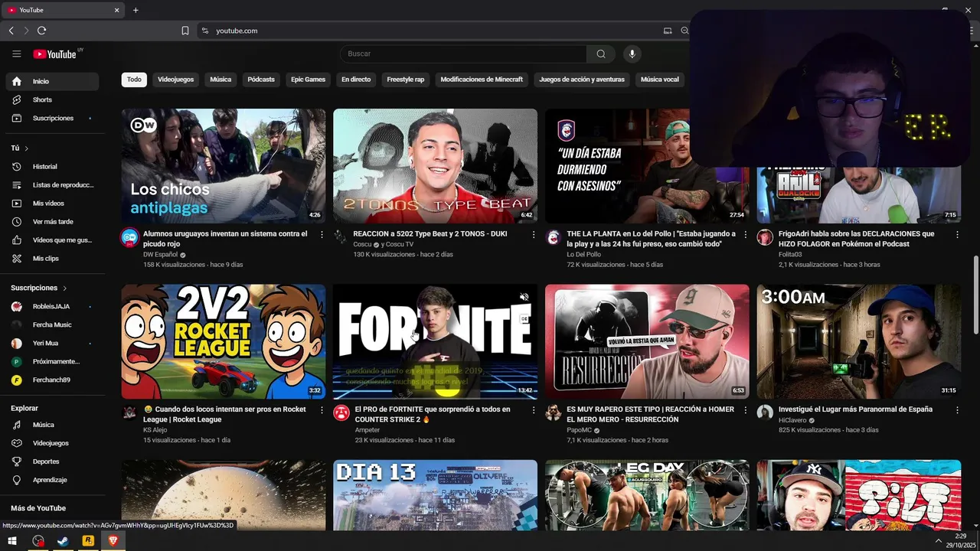The height and width of the screenshot is (551, 980).
Task: Select the Todo filter chip
Action: [134, 80]
